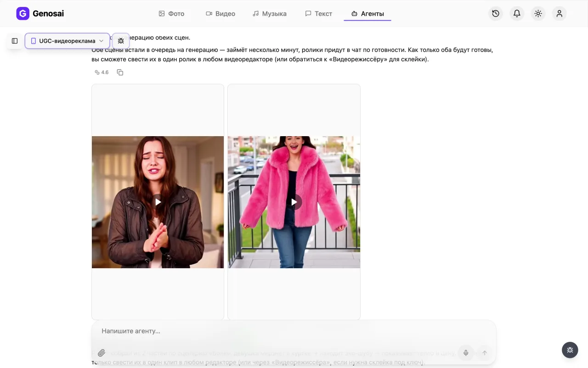Toggle the sidebar panel icon

tap(15, 41)
